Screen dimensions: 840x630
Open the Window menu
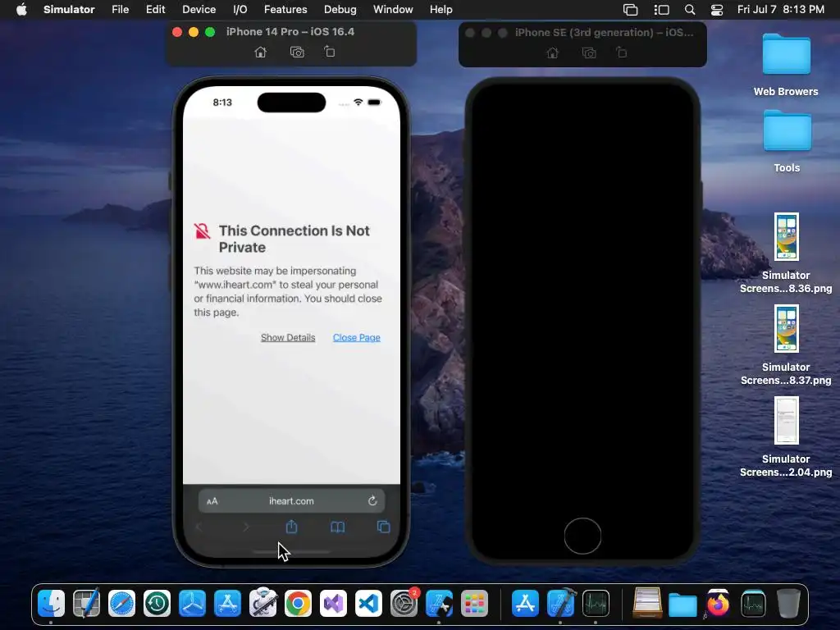(393, 10)
